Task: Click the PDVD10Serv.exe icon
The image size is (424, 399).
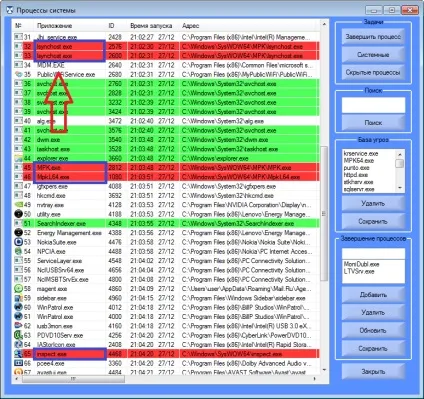Action: 19,335
